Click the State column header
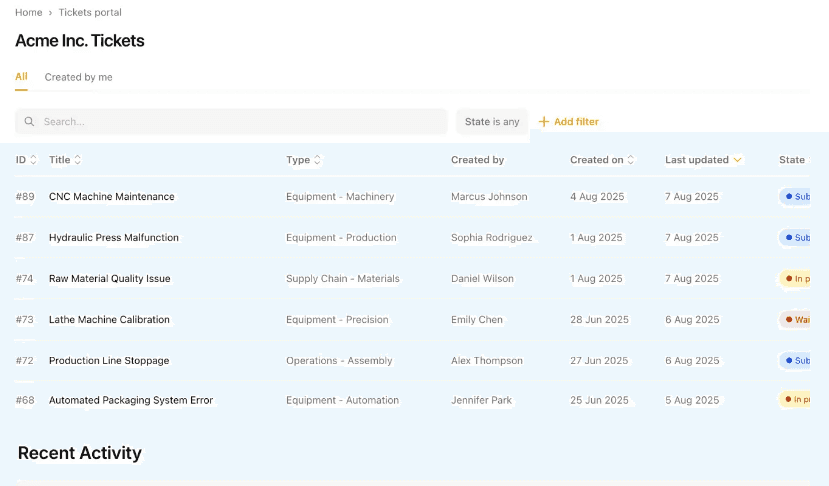This screenshot has width=829, height=486. click(791, 160)
